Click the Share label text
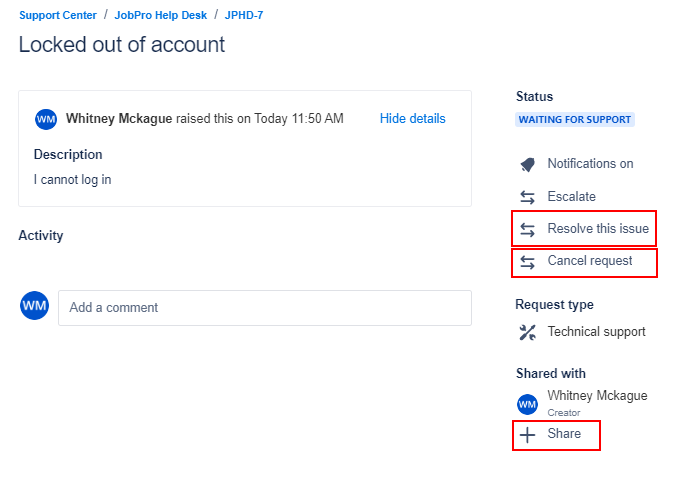The width and height of the screenshot is (681, 483). pos(564,434)
